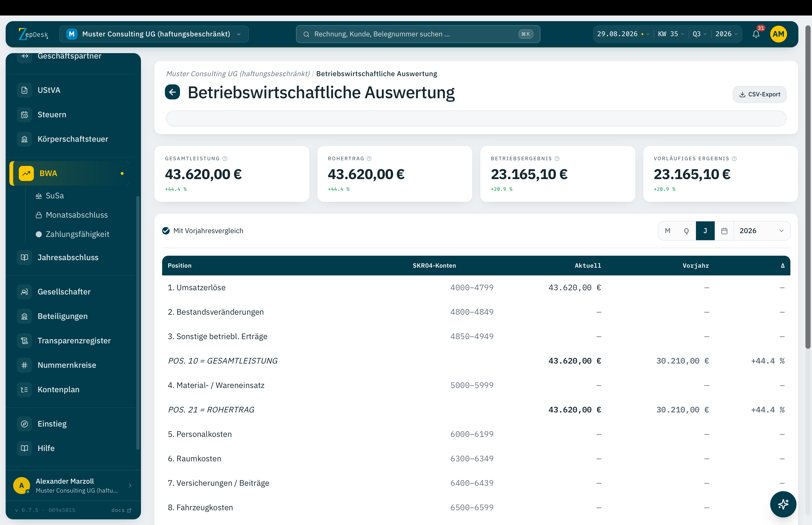Click the Transparenzregister scroll icon

[24, 341]
